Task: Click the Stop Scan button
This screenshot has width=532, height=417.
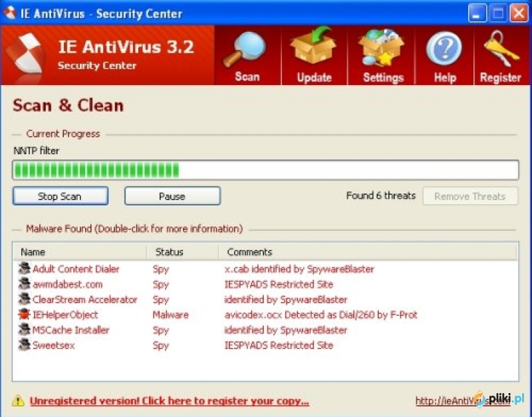Action: point(61,196)
